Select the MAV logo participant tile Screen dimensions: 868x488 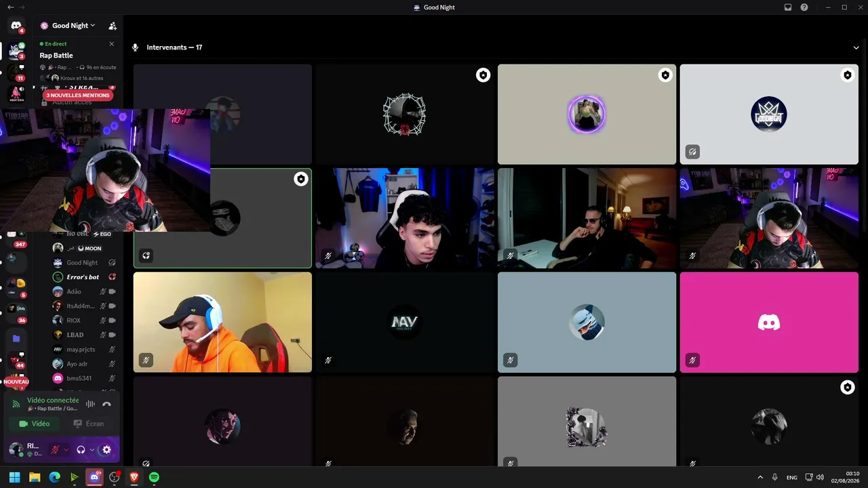tap(405, 322)
